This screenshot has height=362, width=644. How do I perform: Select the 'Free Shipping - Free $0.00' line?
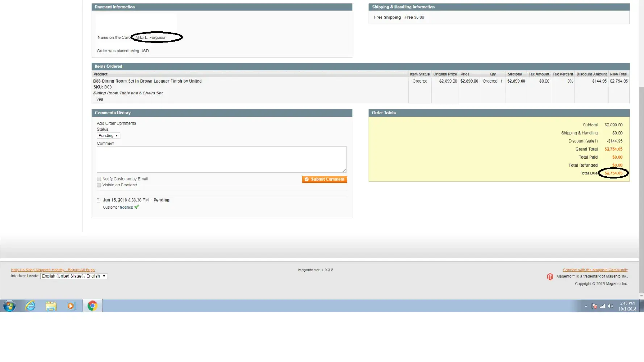point(399,17)
